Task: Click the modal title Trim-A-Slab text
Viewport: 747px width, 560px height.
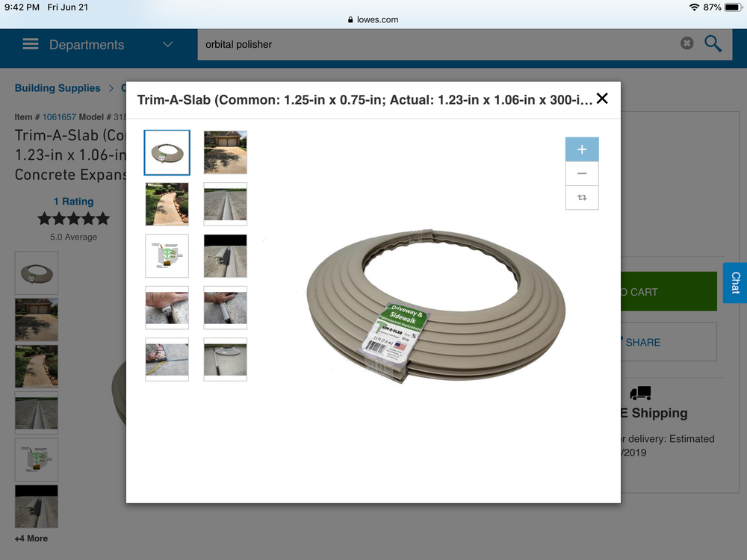Action: point(365,100)
